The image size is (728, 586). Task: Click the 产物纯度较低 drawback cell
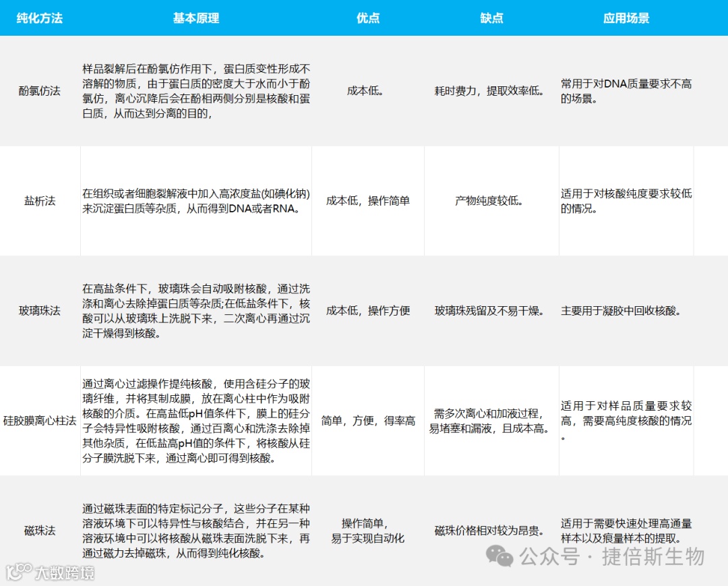(x=490, y=201)
